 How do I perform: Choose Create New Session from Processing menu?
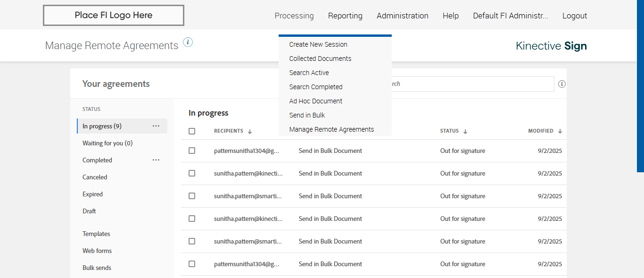coord(318,44)
